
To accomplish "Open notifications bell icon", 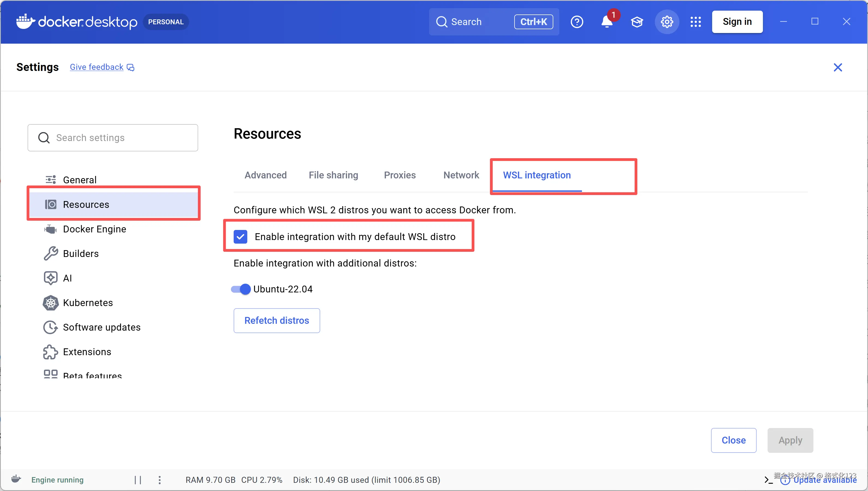I will [607, 22].
